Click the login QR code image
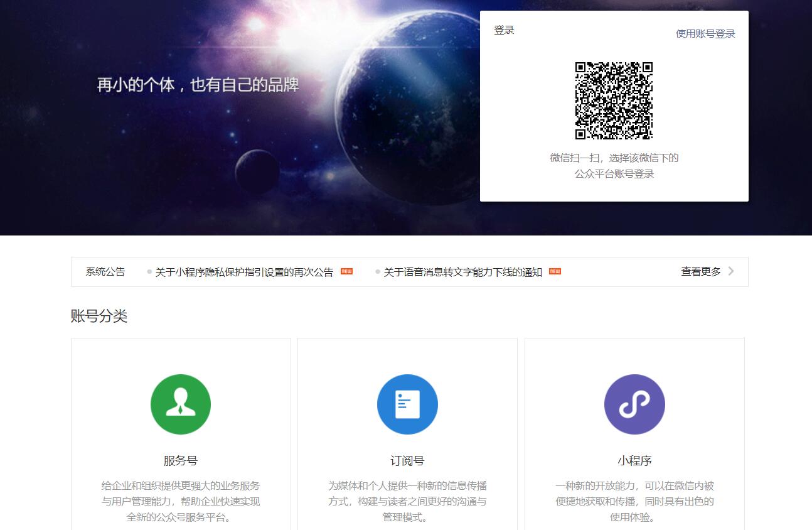 point(614,100)
